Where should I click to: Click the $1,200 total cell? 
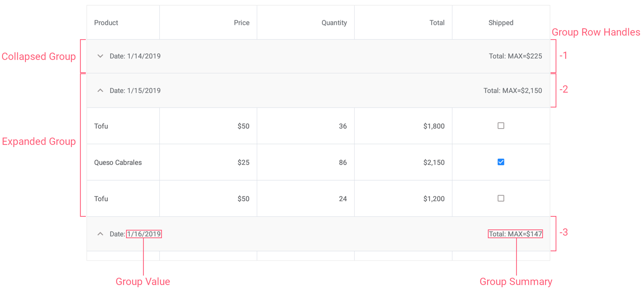434,199
